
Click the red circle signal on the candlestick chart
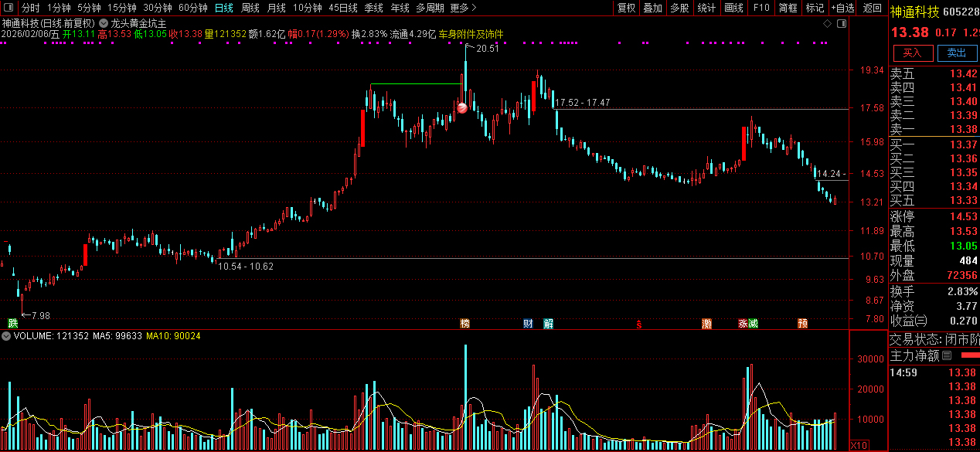click(462, 108)
